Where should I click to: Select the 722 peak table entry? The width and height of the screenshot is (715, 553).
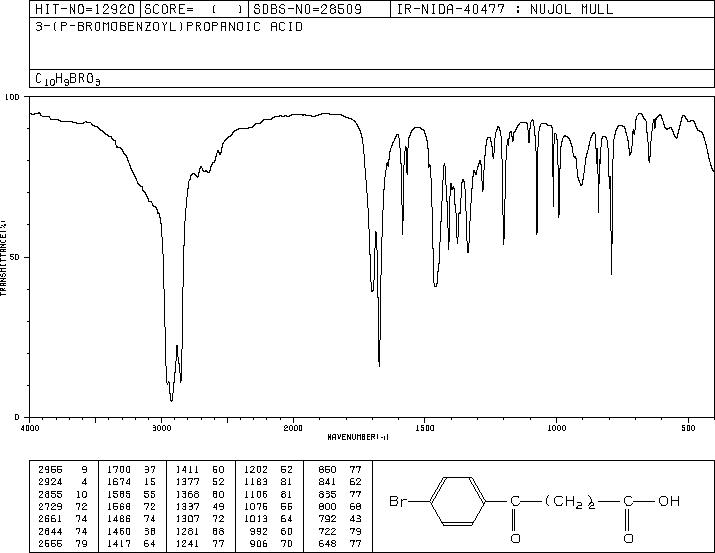coord(340,532)
